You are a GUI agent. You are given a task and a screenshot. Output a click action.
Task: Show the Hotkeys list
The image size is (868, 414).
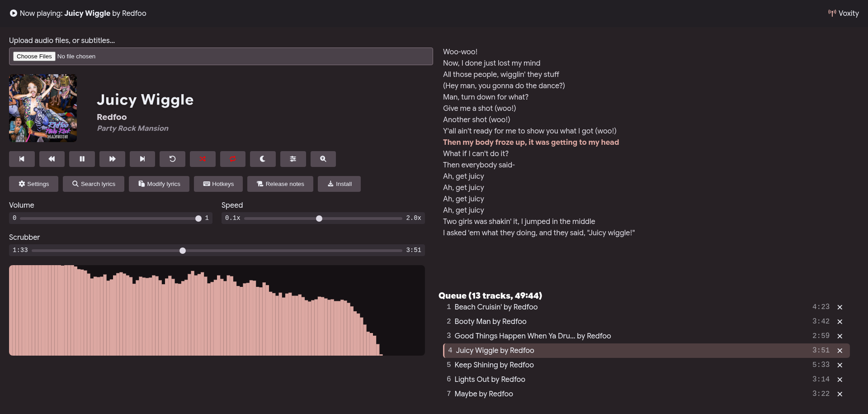(x=218, y=184)
